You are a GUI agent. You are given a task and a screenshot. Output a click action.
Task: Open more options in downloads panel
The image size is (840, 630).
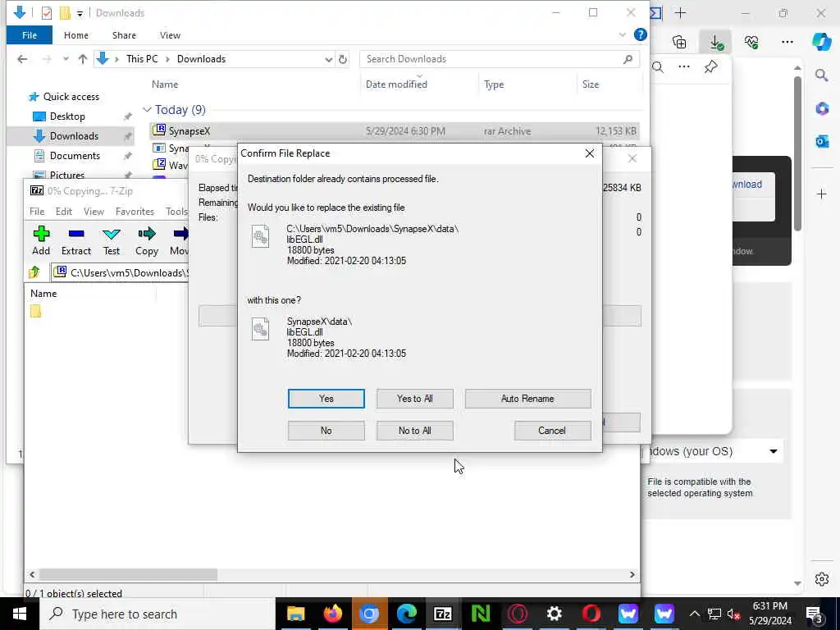684,67
